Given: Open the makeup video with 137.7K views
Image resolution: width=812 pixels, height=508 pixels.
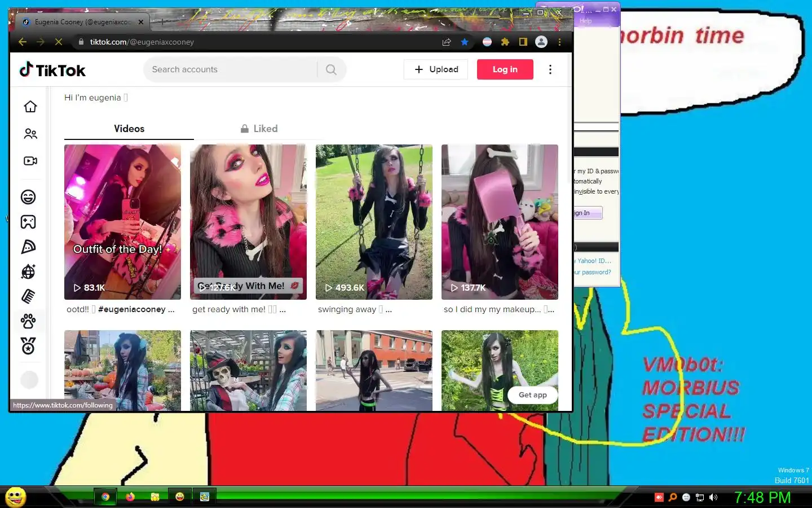Looking at the screenshot, I should coord(500,222).
